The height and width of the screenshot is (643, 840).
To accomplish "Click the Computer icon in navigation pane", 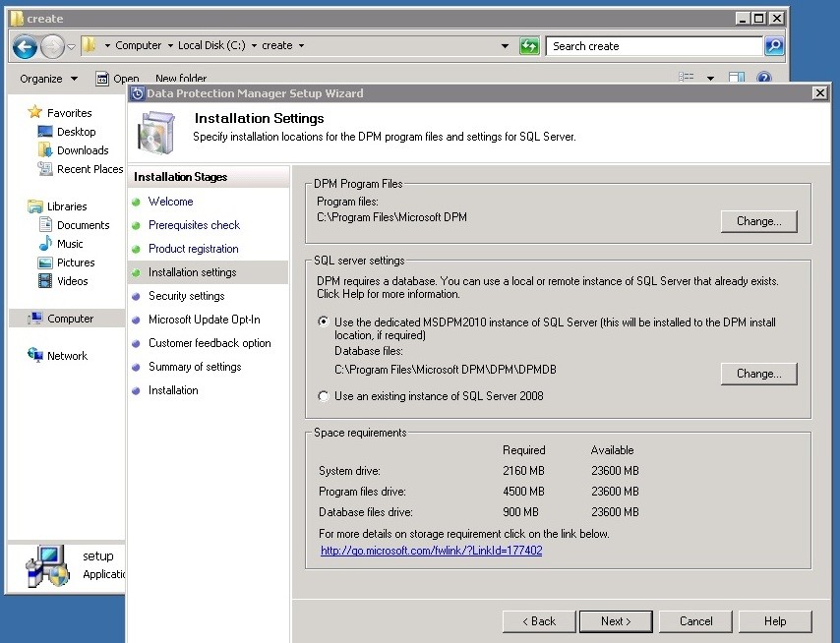I will click(x=35, y=319).
